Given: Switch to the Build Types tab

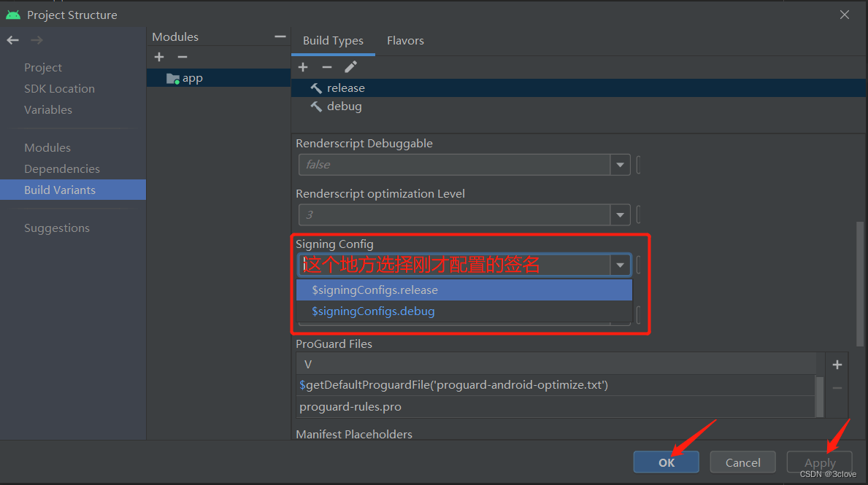Looking at the screenshot, I should click(x=333, y=40).
